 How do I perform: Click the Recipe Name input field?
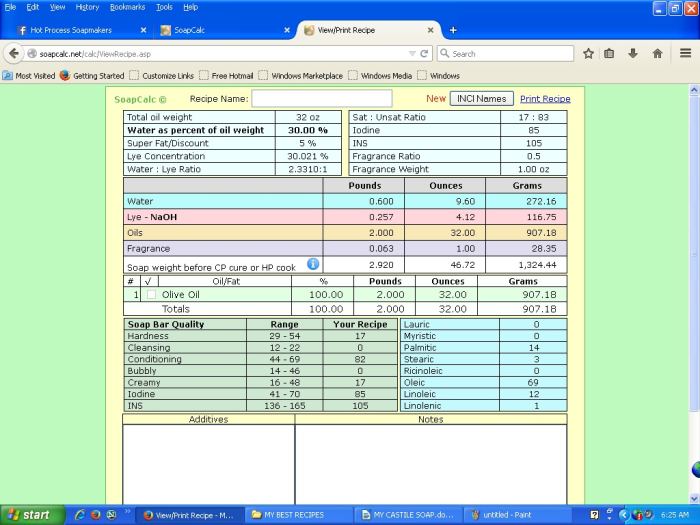click(322, 99)
